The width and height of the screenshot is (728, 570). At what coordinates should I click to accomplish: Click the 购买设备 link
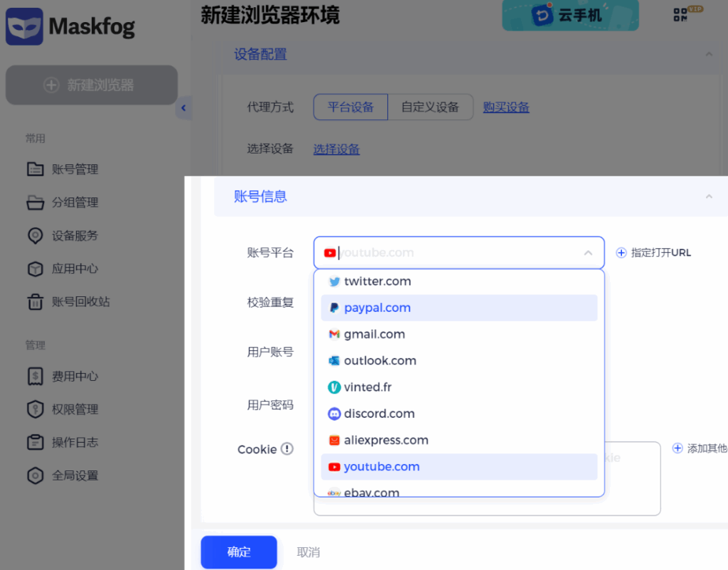[x=506, y=107]
